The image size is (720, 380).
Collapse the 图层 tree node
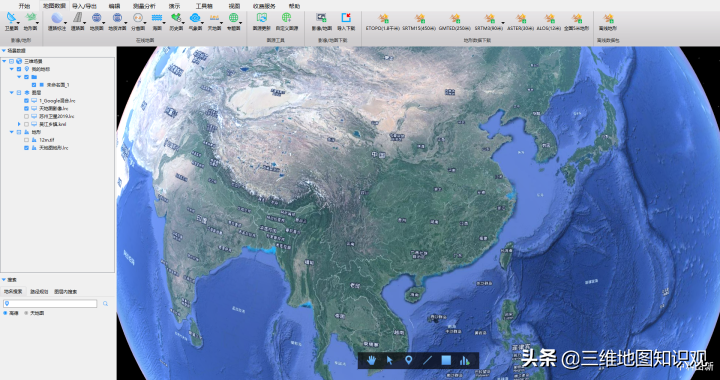click(x=12, y=93)
